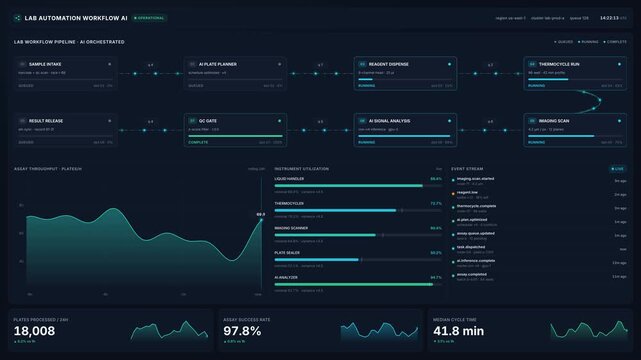Image resolution: width=641 pixels, height=360 pixels.
Task: Open the Thermocycle Run pipeline card
Action: click(575, 74)
